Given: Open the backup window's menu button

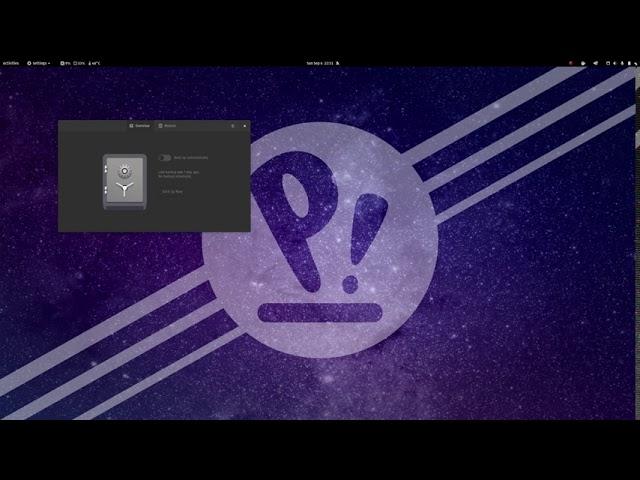Looking at the screenshot, I should tap(233, 126).
